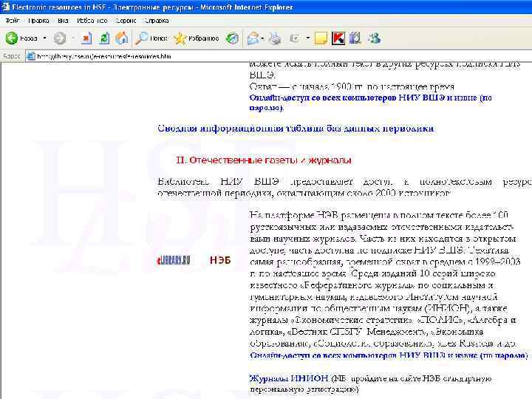Screen dimensions: 532x399
Task: Go to the Home page icon
Action: 122,38
